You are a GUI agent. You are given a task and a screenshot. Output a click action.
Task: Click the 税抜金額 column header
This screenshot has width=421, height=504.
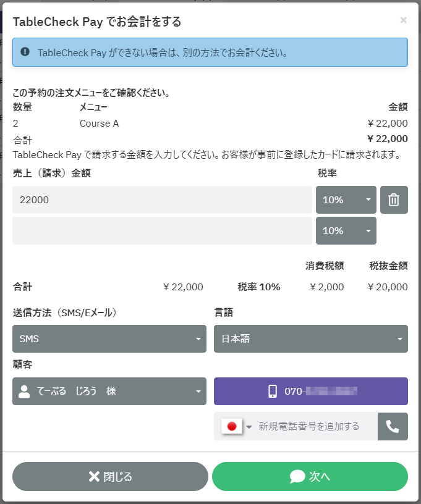tap(388, 266)
